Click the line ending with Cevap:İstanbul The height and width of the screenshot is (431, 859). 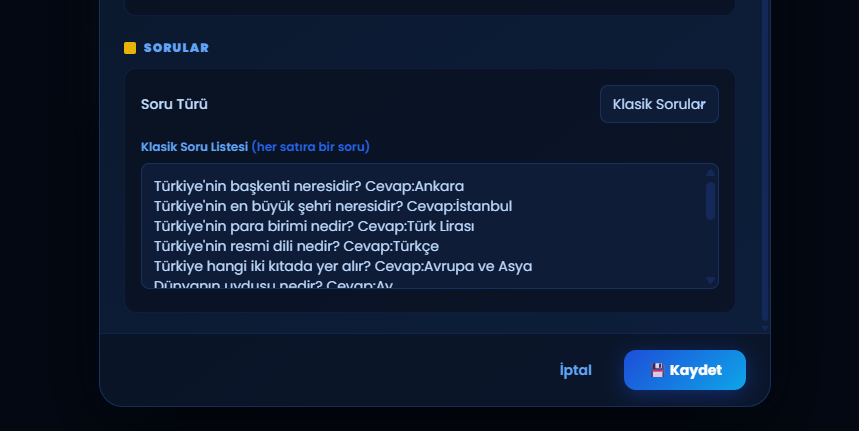[x=333, y=206]
